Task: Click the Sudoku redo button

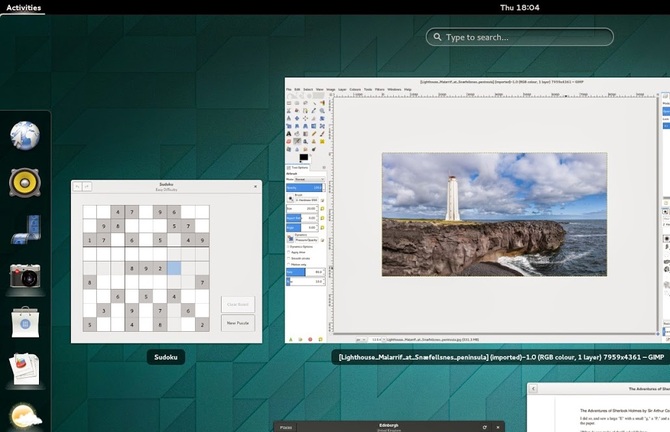Action: (x=87, y=186)
